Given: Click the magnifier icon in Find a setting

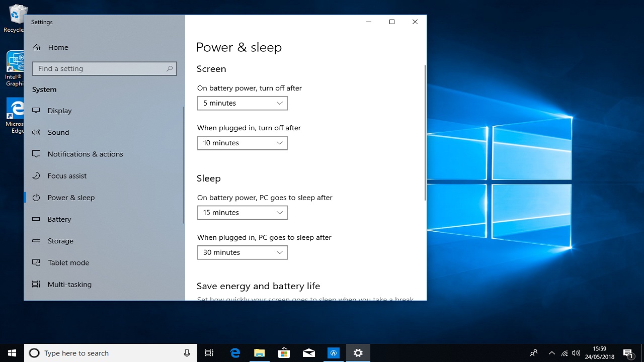Looking at the screenshot, I should [x=170, y=68].
